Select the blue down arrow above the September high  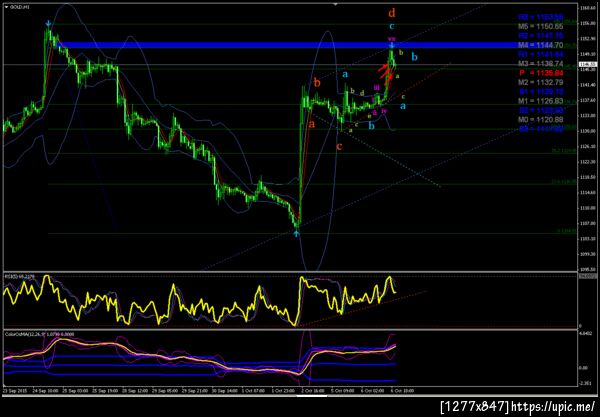(48, 24)
